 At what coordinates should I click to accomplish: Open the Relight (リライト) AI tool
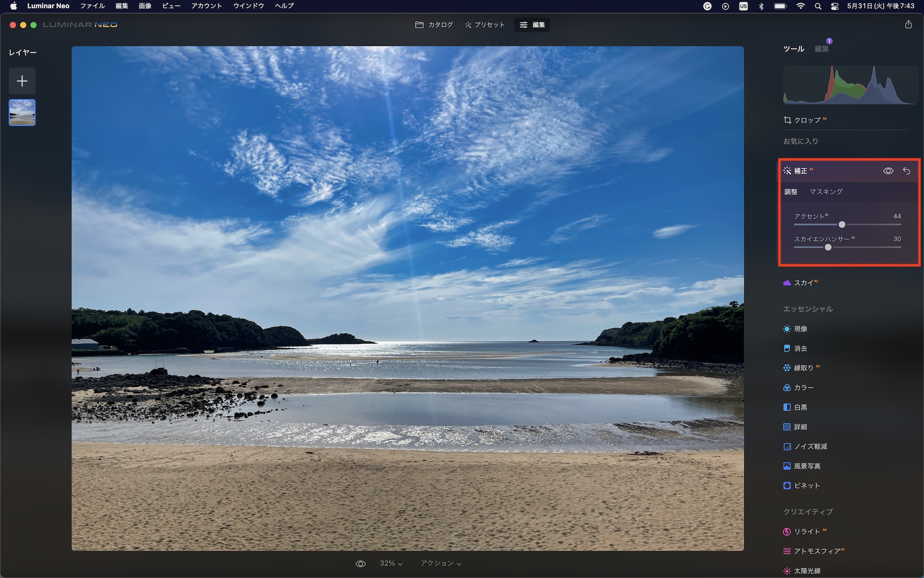[806, 531]
